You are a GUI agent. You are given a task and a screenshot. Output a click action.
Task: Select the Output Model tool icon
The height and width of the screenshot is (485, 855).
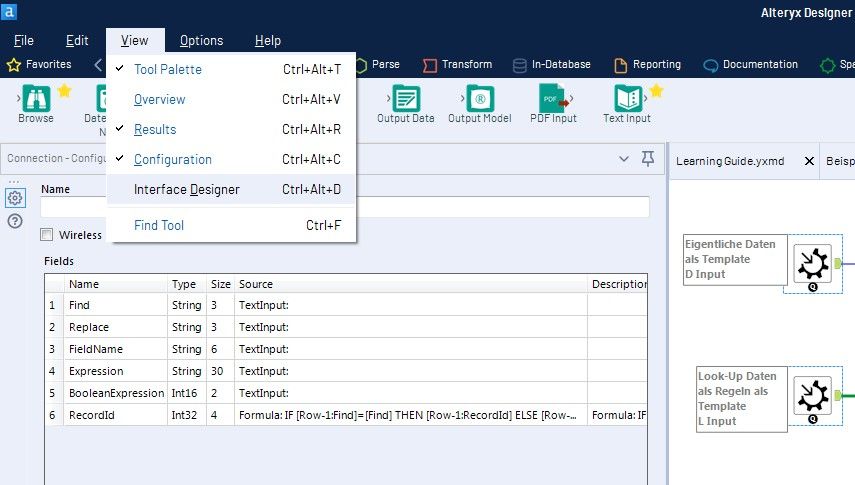pos(480,98)
